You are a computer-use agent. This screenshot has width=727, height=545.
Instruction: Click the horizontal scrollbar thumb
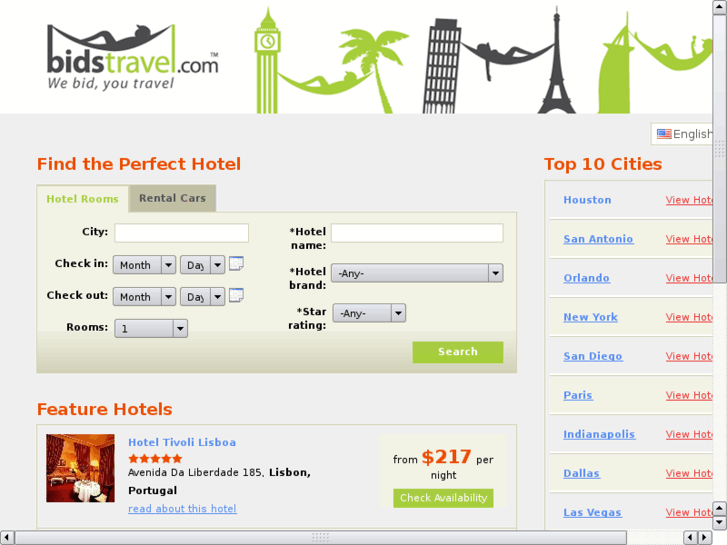coord(320,537)
